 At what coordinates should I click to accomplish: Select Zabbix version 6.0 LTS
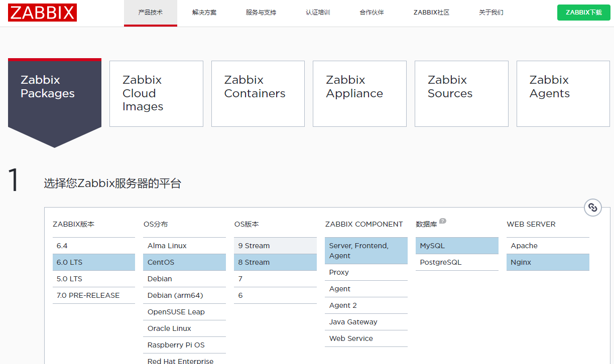click(94, 262)
